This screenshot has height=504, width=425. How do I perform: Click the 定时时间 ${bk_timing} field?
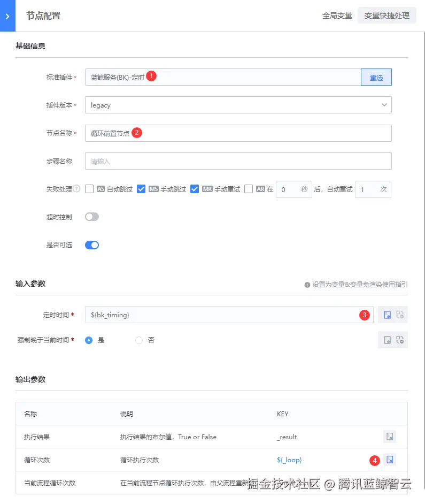point(229,315)
